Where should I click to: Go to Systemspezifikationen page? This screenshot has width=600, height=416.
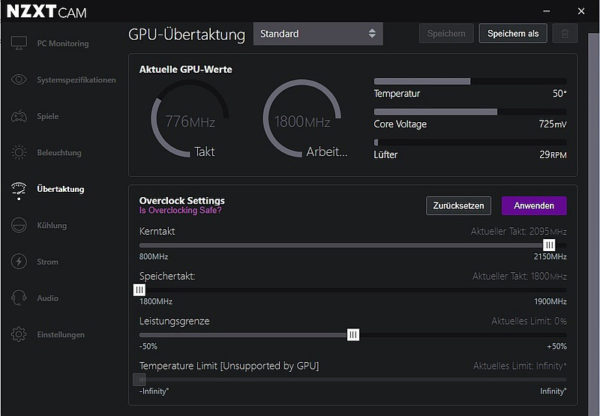point(77,80)
